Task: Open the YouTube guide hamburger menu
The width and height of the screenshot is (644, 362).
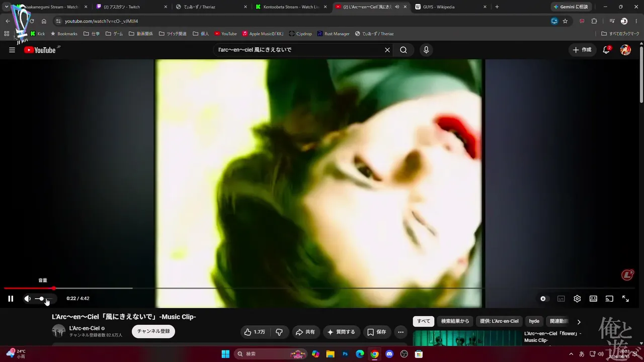Action: click(12, 50)
